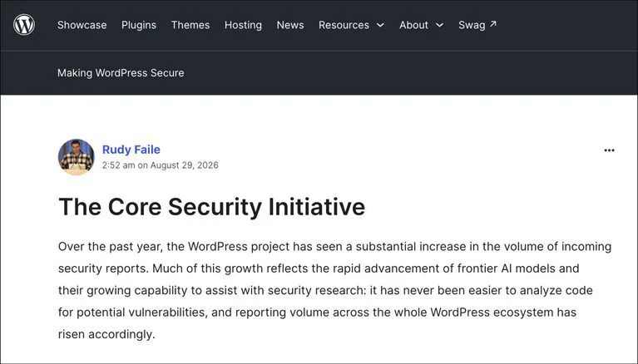Open the Swag external link
The image size is (638, 364).
tap(477, 25)
